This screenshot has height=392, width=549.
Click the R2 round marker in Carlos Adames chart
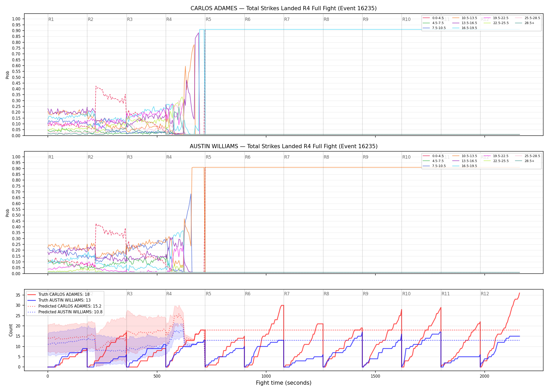coord(90,19)
